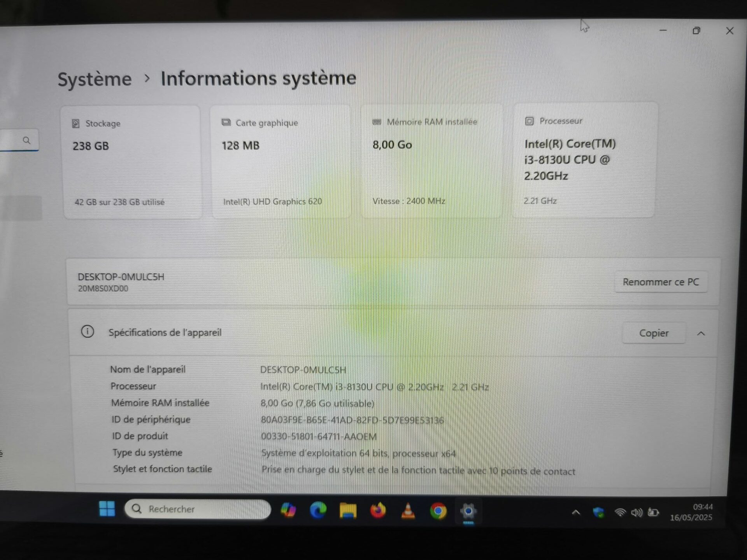The image size is (747, 560).
Task: Click the 20M8S0XD00 model text
Action: click(103, 289)
